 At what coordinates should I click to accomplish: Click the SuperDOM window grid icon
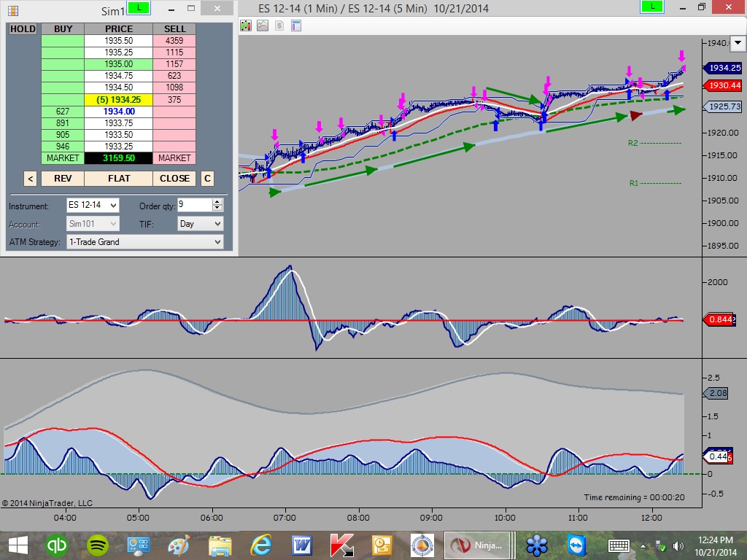(x=13, y=10)
